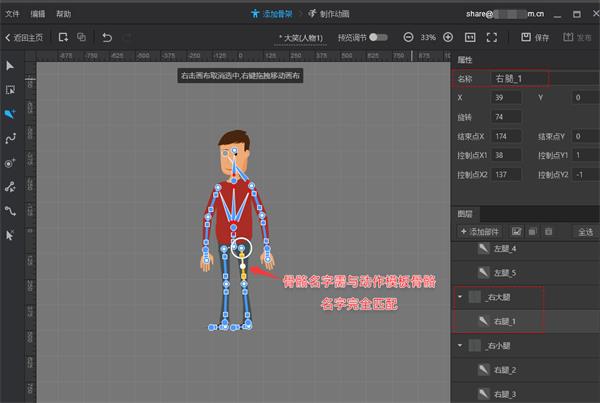This screenshot has height=403, width=600.
Task: Toggle checkbox of _右大腿 layer group
Action: (x=475, y=297)
